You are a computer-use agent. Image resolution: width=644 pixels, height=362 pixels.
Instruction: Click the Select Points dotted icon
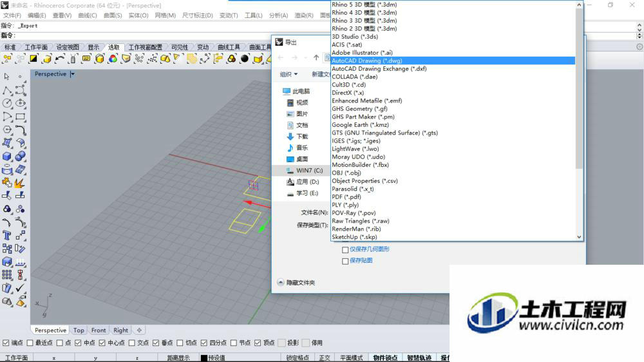[x=153, y=59]
